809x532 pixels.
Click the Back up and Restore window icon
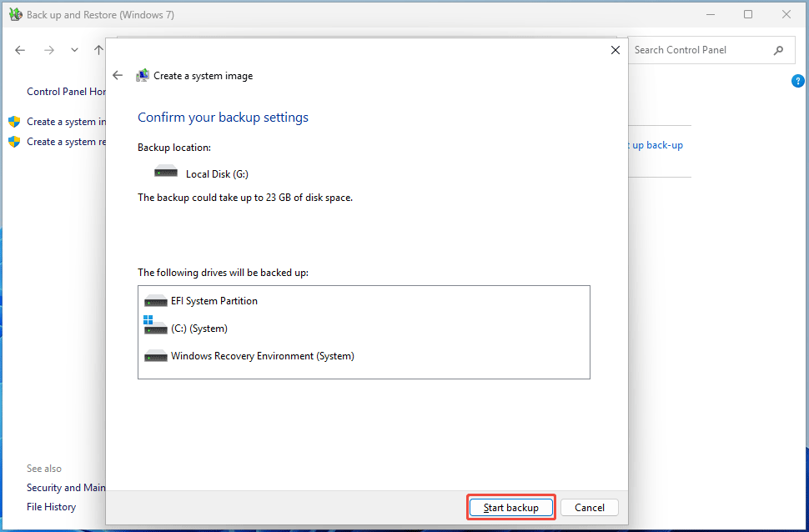pyautogui.click(x=16, y=14)
